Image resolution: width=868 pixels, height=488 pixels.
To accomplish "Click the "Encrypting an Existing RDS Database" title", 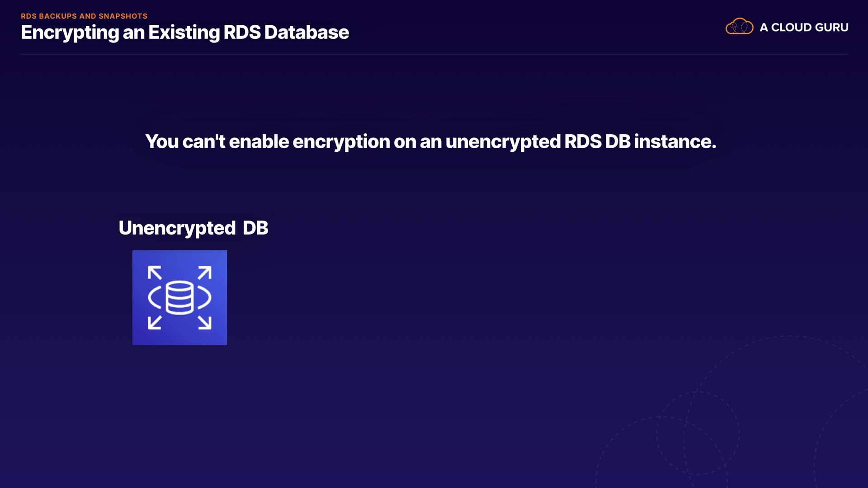I will pyautogui.click(x=184, y=33).
